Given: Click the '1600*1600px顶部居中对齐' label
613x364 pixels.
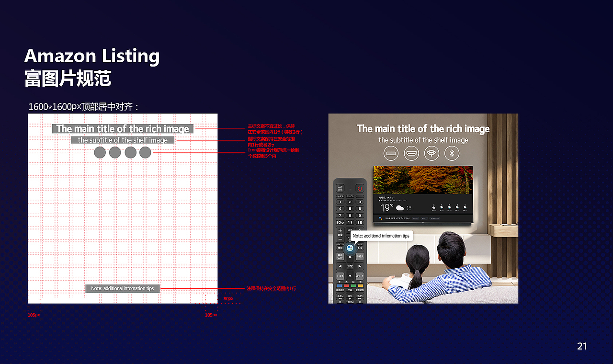Looking at the screenshot, I should [x=84, y=107].
